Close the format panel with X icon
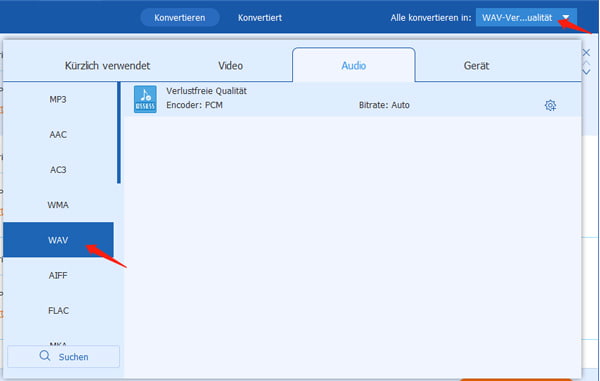Viewport: 600px width, 381px height. [586, 53]
